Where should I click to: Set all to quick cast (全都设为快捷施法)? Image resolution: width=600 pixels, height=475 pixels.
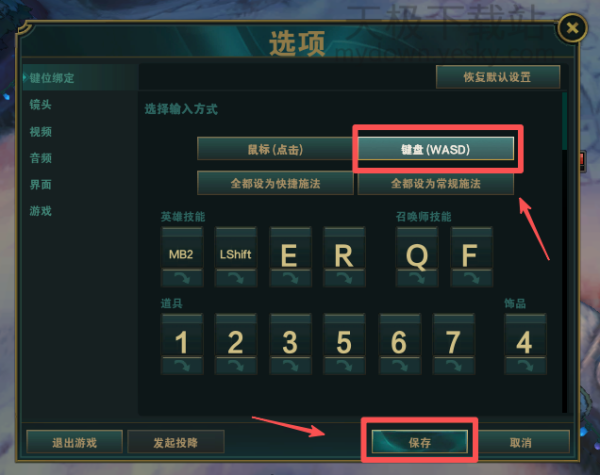coord(275,183)
